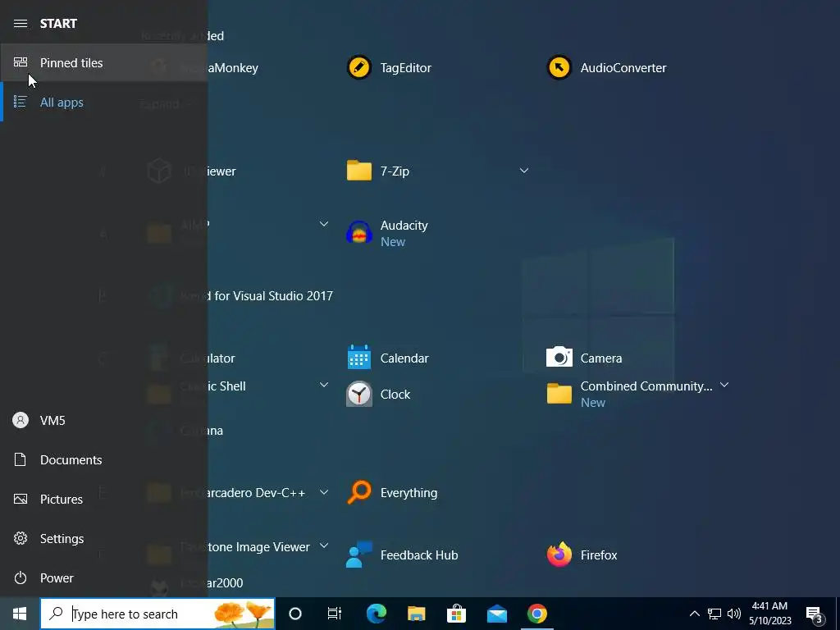Expand Faststone Image Viewer folder chevron
Screen dimensions: 840x630
tap(323, 546)
